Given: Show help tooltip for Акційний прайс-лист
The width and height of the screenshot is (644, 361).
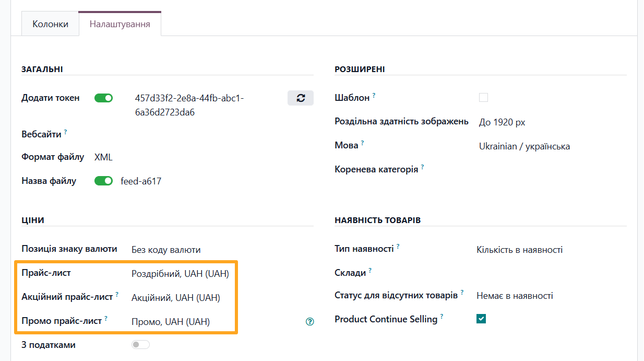Looking at the screenshot, I should click(117, 294).
